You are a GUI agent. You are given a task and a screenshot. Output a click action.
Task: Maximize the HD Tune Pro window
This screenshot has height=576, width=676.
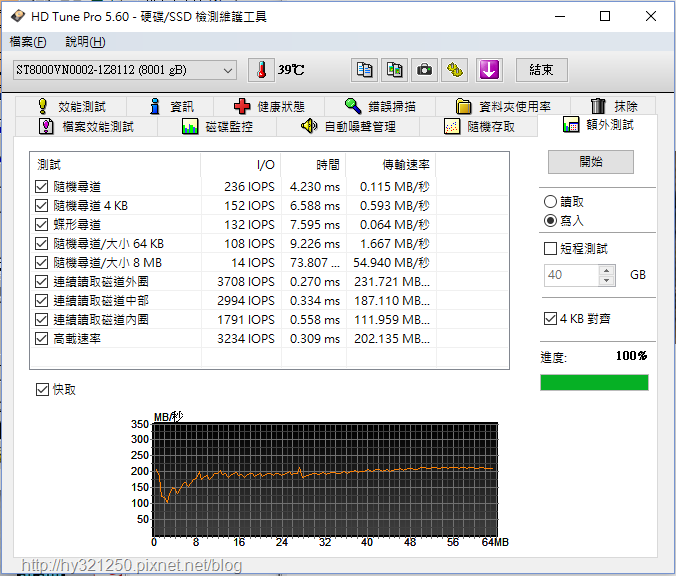tap(605, 16)
